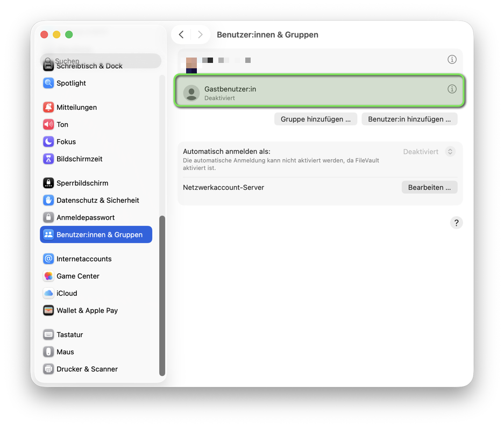The width and height of the screenshot is (504, 427).
Task: Click the Mitteilungen bell icon
Action: [48, 108]
